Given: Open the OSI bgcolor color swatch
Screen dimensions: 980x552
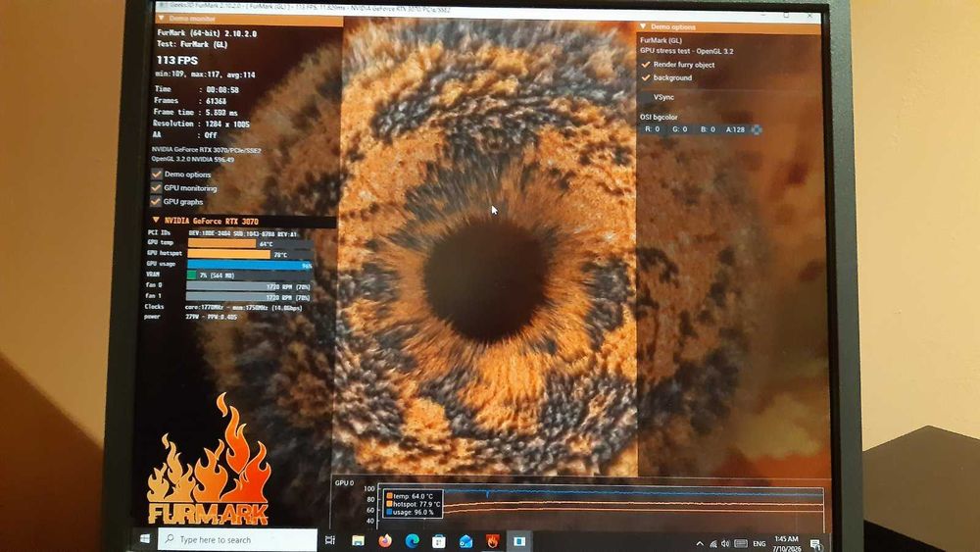Looking at the screenshot, I should [x=757, y=129].
